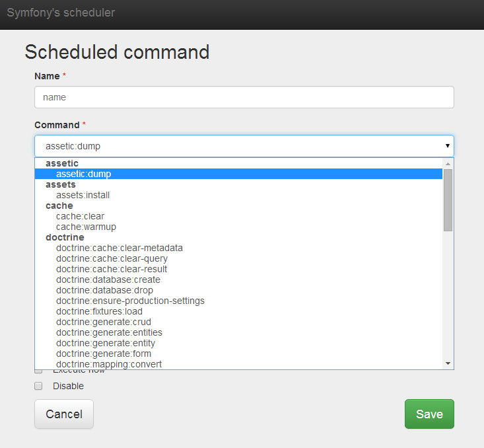Image resolution: width=484 pixels, height=448 pixels.
Task: Toggle the Disable checkbox
Action: tap(38, 386)
